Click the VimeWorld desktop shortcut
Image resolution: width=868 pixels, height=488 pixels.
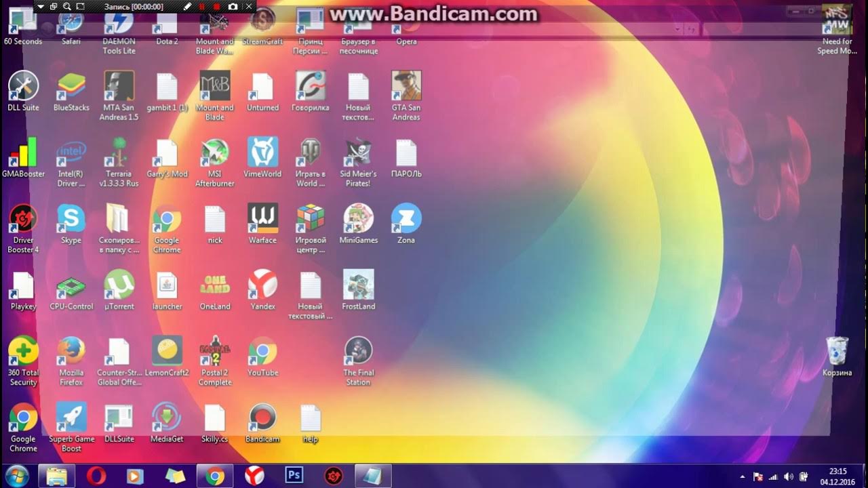point(262,157)
